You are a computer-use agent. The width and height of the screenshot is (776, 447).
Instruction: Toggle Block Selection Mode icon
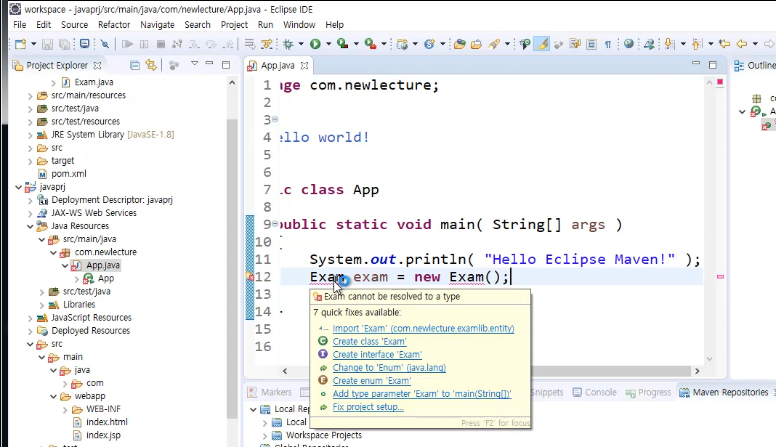click(591, 44)
